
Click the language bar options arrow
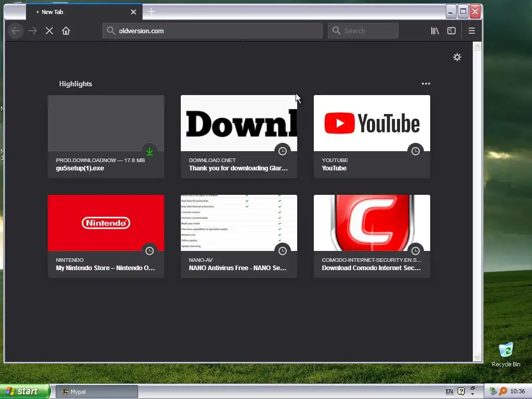[473, 394]
